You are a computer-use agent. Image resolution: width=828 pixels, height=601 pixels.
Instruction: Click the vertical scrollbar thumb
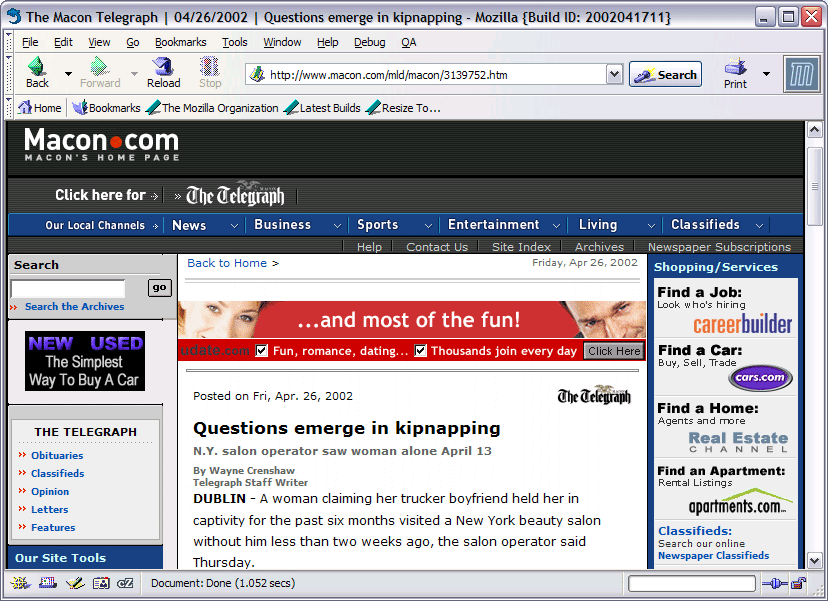coord(814,185)
